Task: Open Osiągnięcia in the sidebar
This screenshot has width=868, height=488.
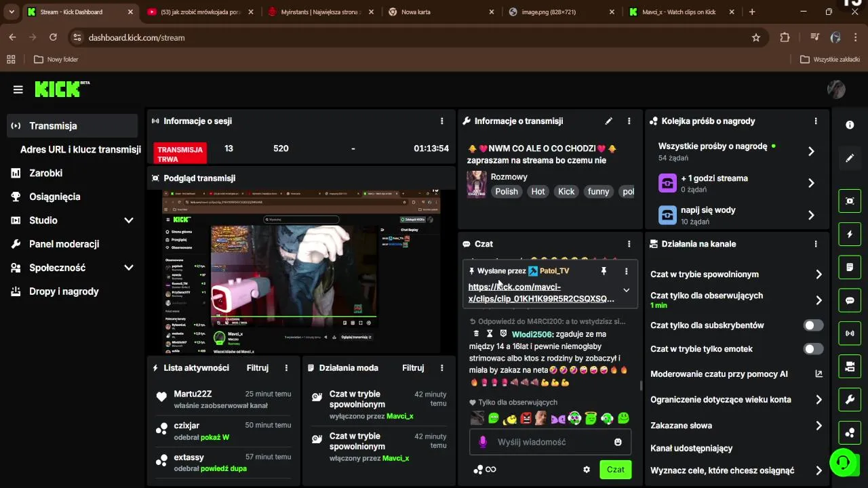Action: click(x=73, y=197)
